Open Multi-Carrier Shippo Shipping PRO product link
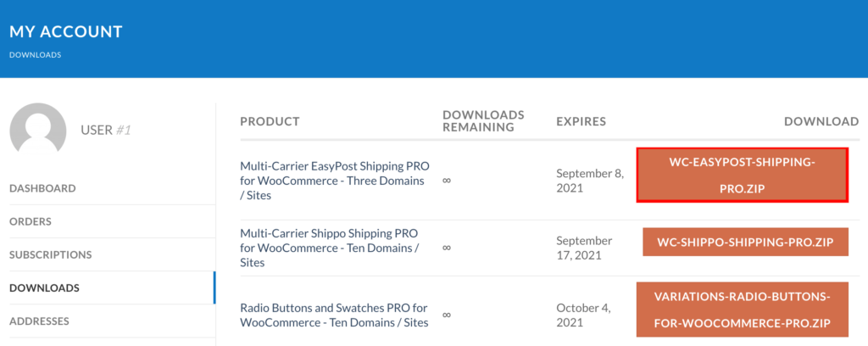Image resolution: width=868 pixels, height=346 pixels. (x=330, y=248)
